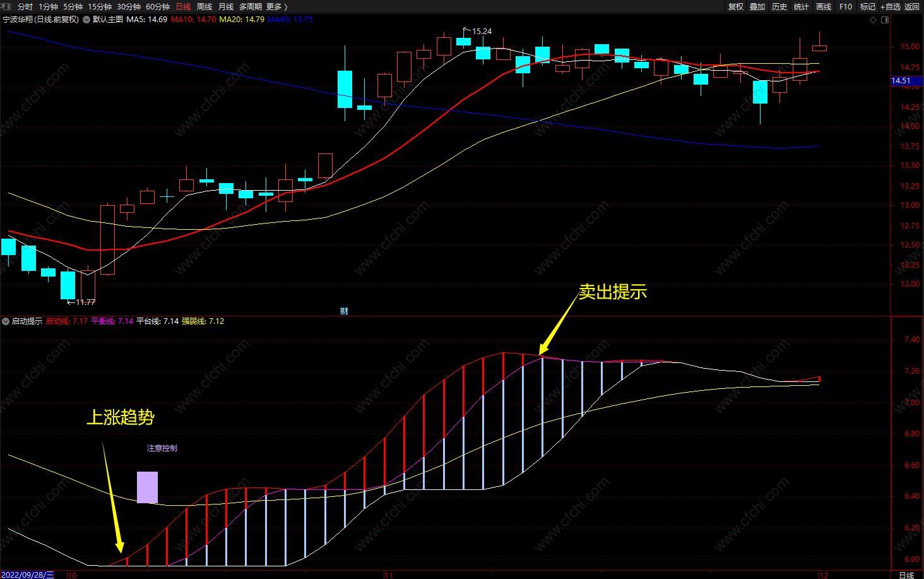Click the MA5: 14.69 value
Screen dimensions: 924x579
tap(146, 20)
